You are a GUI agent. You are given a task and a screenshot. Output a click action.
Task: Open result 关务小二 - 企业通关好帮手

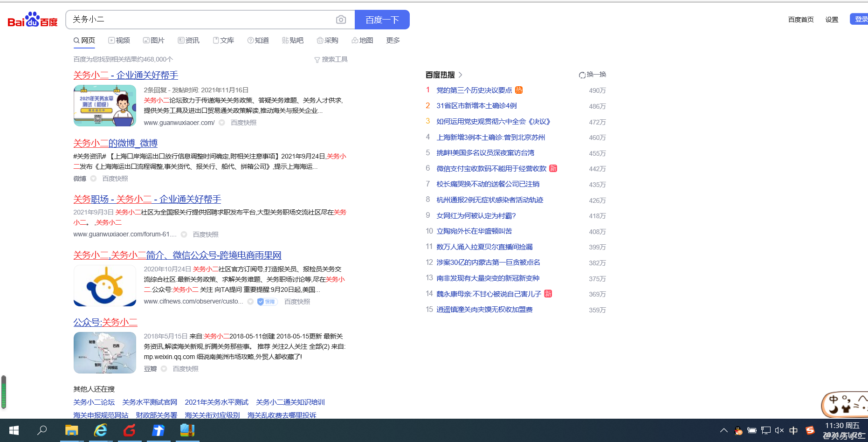(x=126, y=75)
